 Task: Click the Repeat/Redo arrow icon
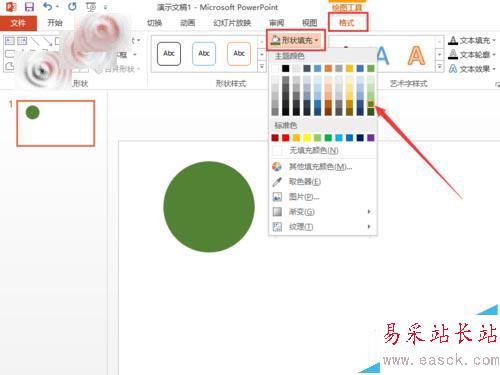(x=72, y=6)
